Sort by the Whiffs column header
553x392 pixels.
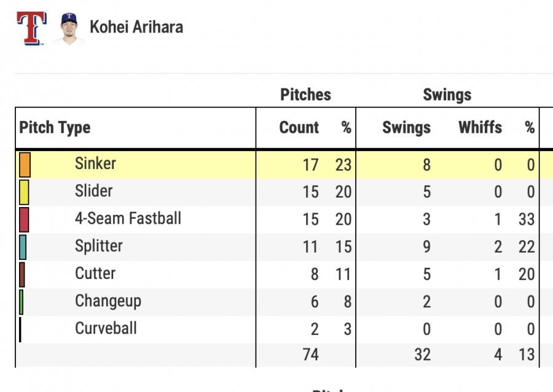tap(480, 128)
